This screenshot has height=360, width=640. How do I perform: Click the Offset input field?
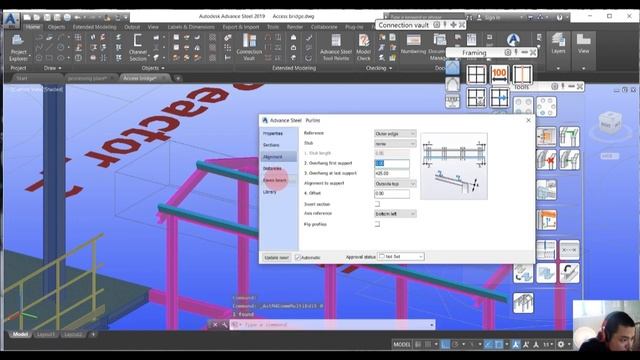[x=392, y=193]
